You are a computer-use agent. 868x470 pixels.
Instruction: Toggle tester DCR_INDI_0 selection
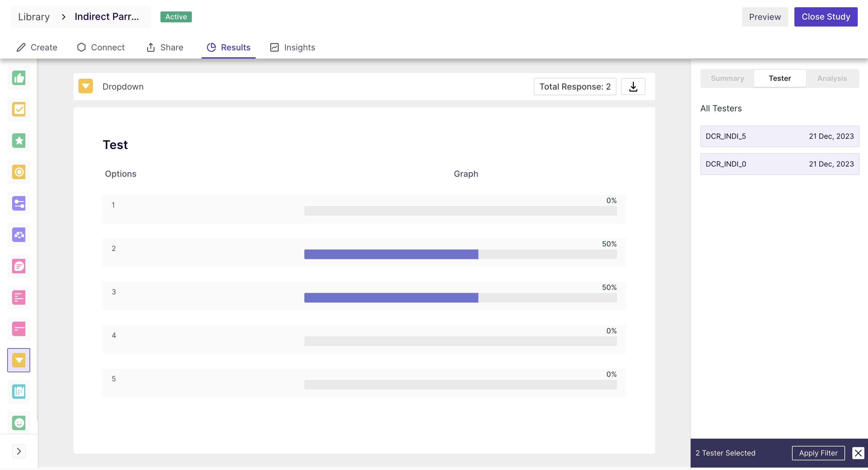tap(779, 164)
